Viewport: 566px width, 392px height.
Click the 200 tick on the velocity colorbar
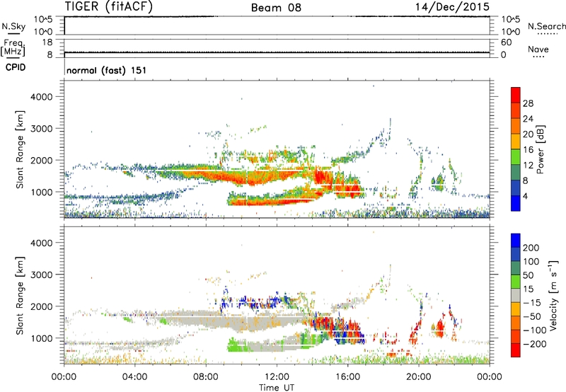pos(531,248)
